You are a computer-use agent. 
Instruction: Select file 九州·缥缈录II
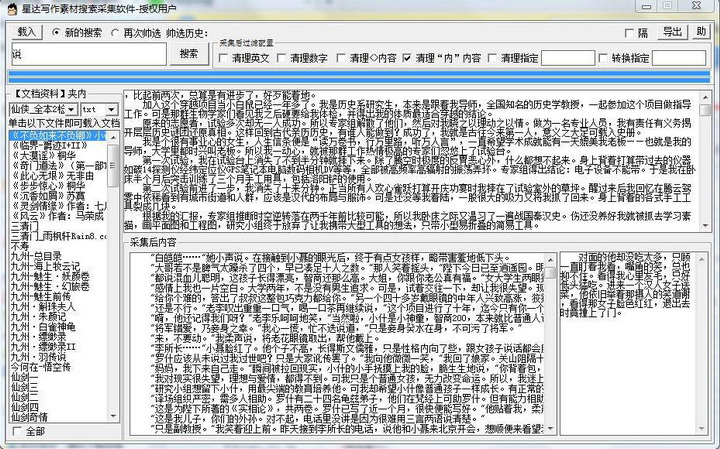58,347
